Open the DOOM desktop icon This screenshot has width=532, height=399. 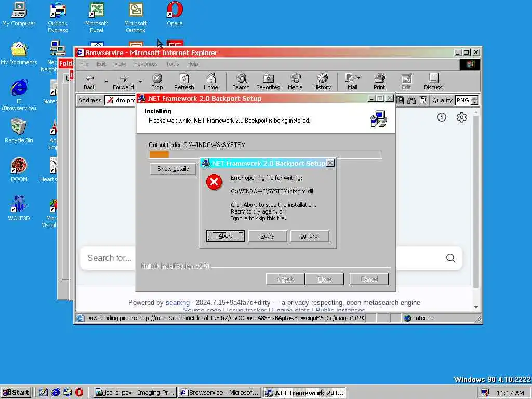[x=19, y=170]
